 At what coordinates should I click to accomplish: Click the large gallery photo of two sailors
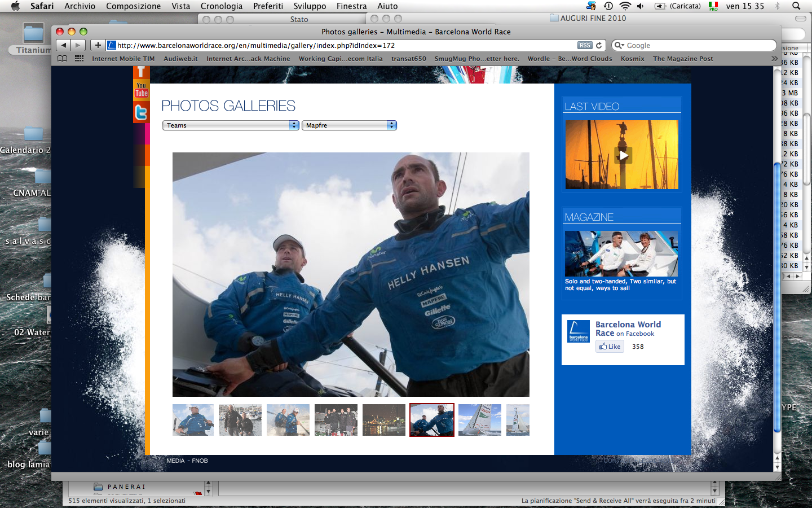351,274
